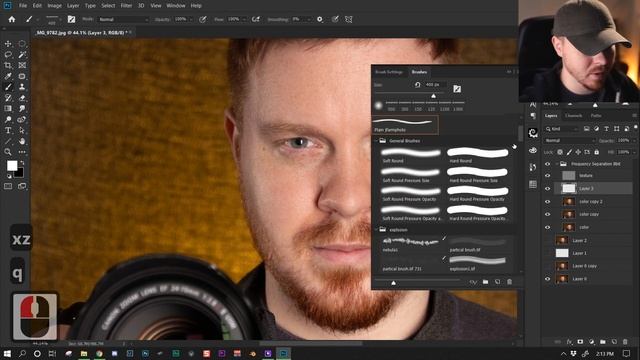
Task: Lock position icon in Layers panel
Action: click(578, 152)
